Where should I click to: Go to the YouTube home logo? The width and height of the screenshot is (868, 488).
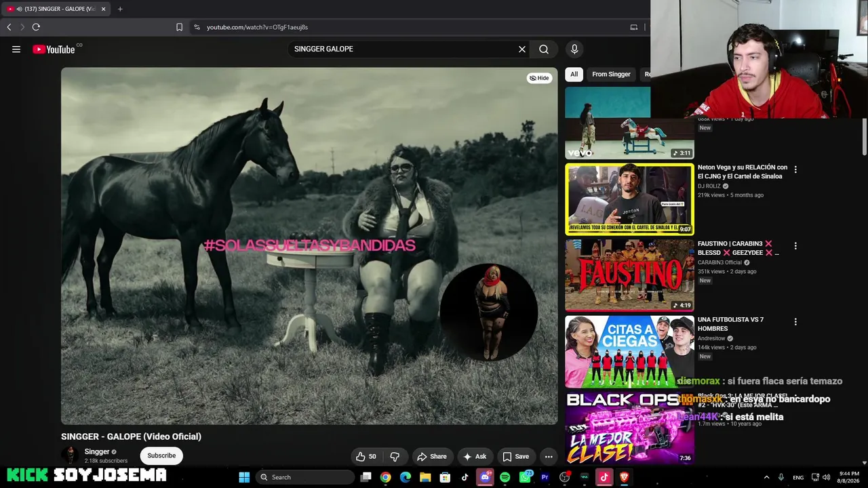click(x=54, y=49)
